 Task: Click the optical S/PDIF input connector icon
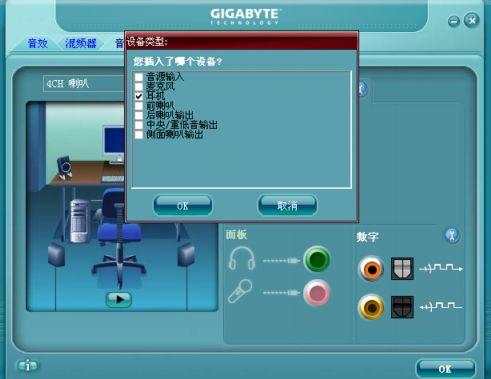pos(402,307)
